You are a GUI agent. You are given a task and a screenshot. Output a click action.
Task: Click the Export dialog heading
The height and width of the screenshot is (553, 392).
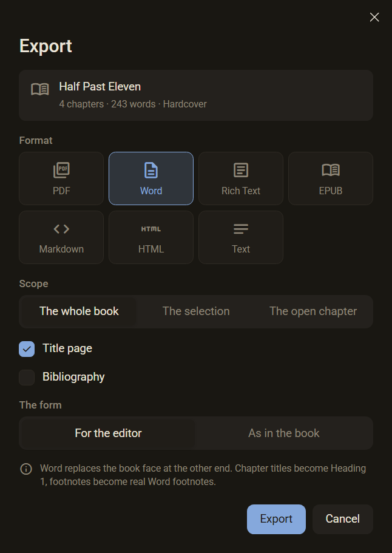click(x=46, y=46)
